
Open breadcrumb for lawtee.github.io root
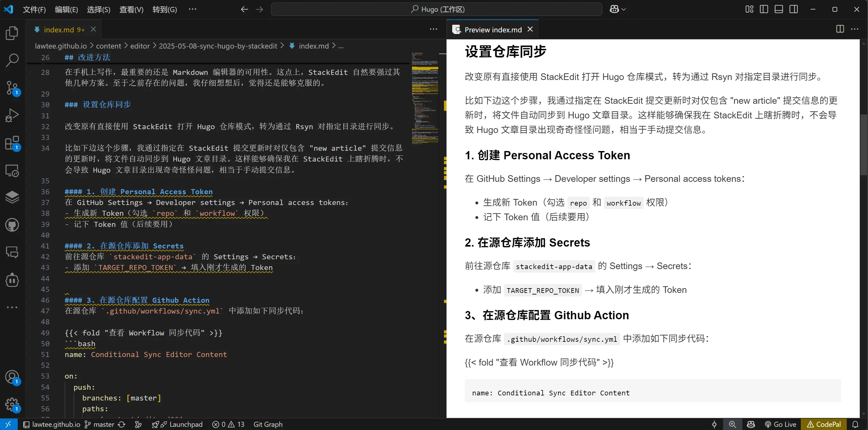click(x=61, y=46)
